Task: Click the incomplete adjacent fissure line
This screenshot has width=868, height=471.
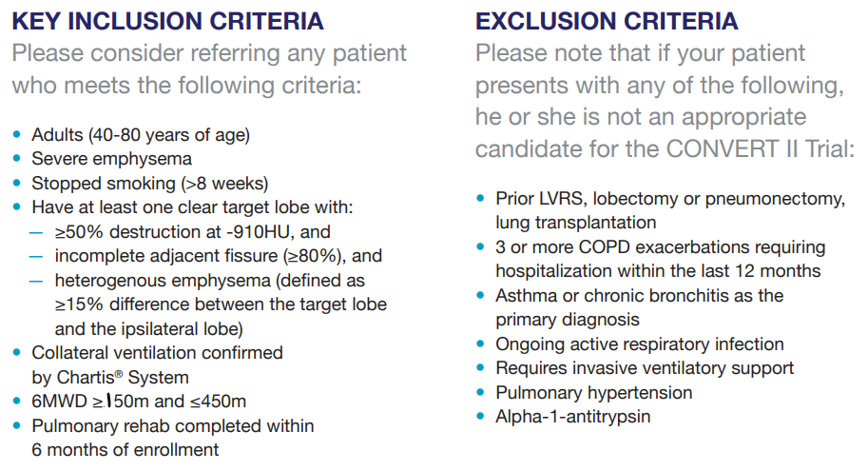Action: (x=218, y=255)
